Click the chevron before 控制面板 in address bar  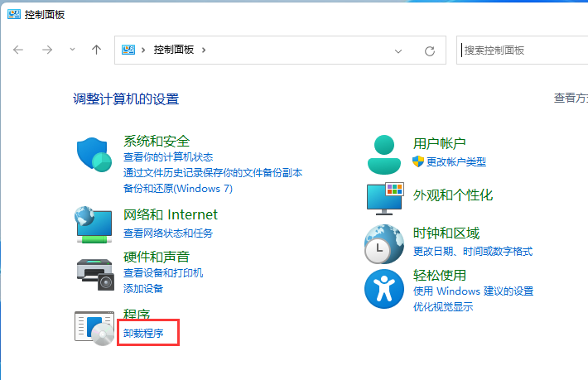click(143, 51)
